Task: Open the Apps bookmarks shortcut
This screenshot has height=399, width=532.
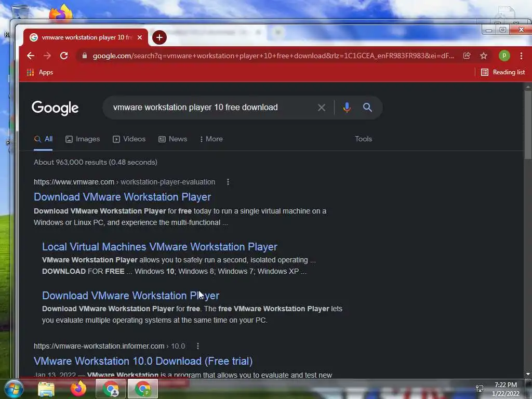Action: tap(40, 72)
